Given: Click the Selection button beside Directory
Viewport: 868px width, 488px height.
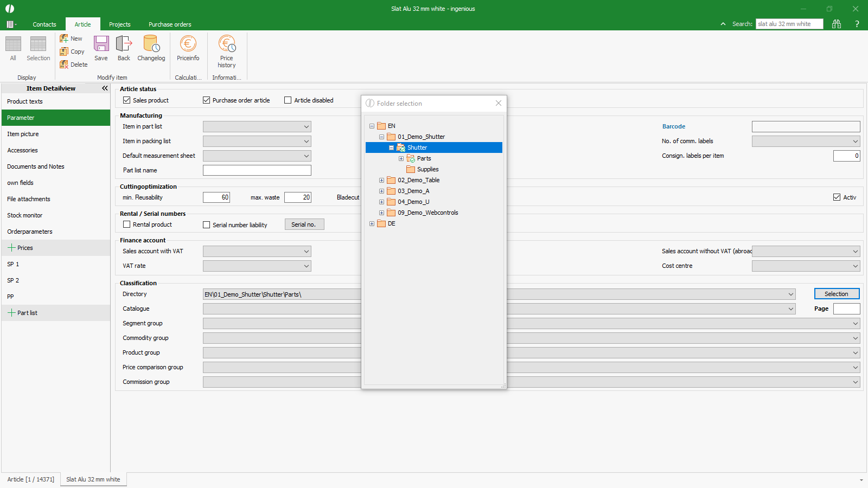Looking at the screenshot, I should [836, 294].
